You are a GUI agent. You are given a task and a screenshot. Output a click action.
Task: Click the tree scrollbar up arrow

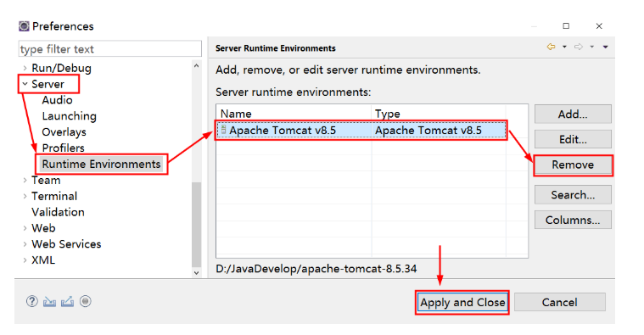click(x=196, y=65)
